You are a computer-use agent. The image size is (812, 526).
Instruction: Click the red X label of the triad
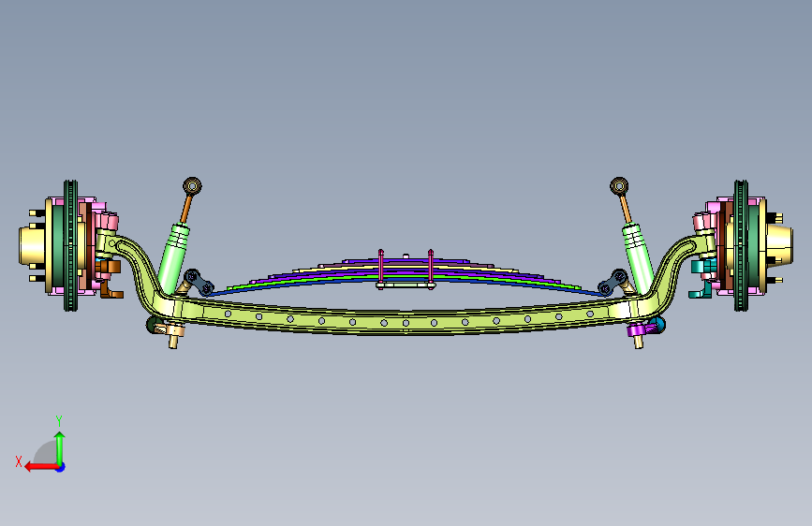pos(19,461)
